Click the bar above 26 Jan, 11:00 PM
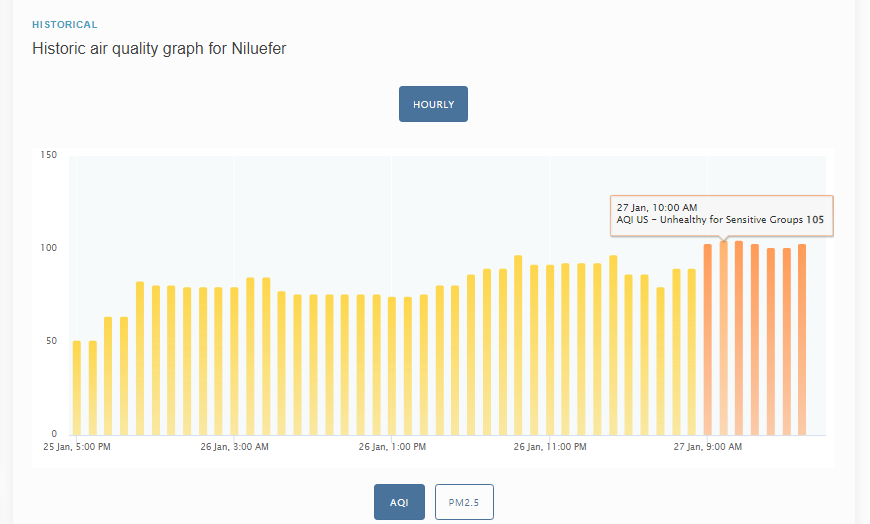Viewport: 870px width, 524px height. pyautogui.click(x=550, y=350)
